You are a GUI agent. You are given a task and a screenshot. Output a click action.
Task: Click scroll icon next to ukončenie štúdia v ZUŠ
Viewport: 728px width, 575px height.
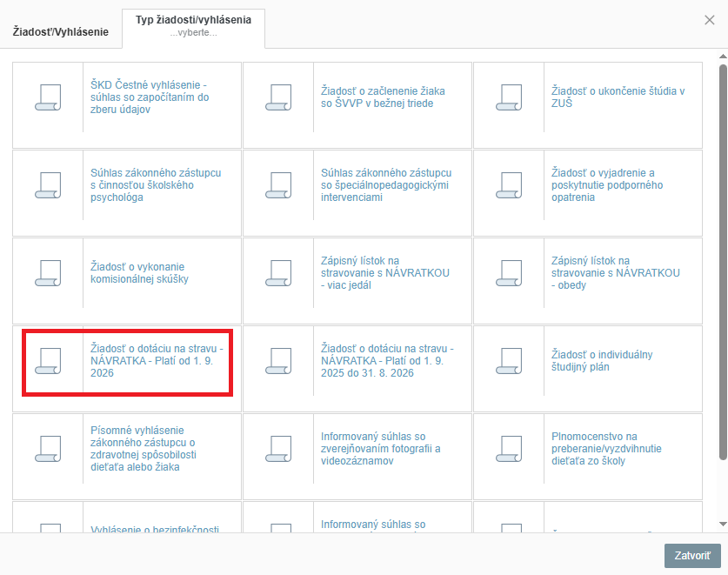pos(509,97)
